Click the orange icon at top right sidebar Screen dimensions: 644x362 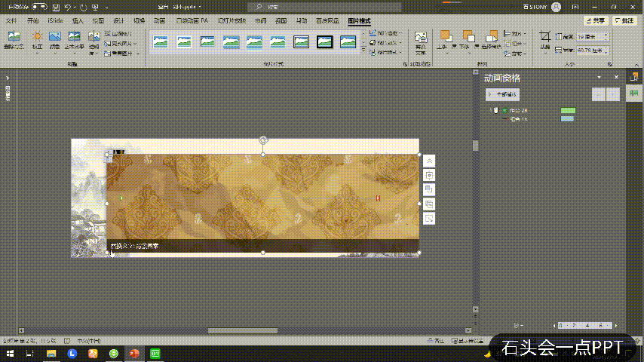634,76
